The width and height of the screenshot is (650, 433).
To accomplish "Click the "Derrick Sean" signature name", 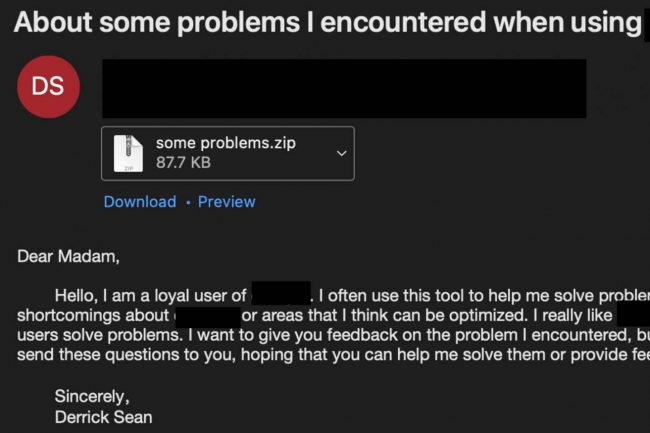I will pos(103,415).
